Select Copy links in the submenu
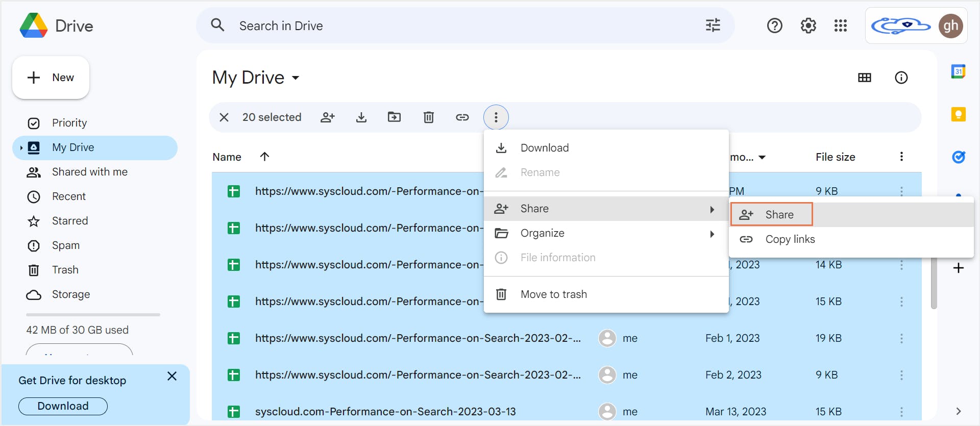 tap(851, 239)
